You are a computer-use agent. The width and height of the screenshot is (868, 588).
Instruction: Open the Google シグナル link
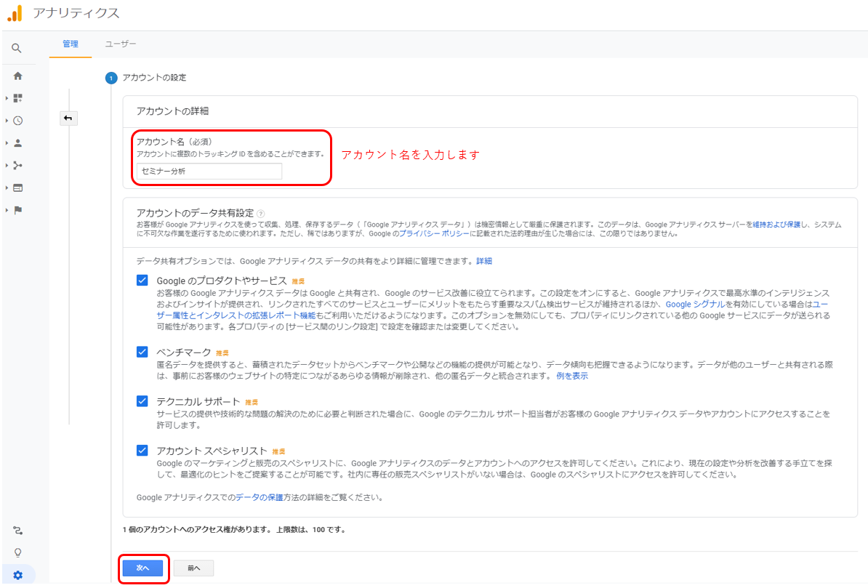click(695, 305)
